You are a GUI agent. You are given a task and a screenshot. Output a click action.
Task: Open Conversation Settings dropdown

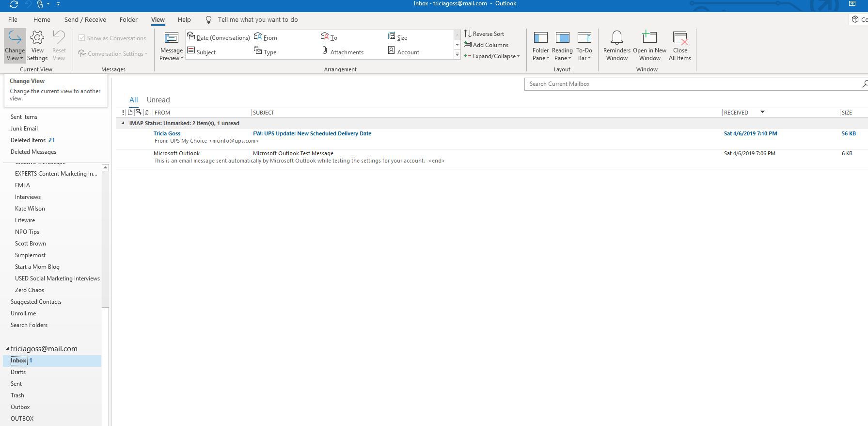tap(113, 53)
